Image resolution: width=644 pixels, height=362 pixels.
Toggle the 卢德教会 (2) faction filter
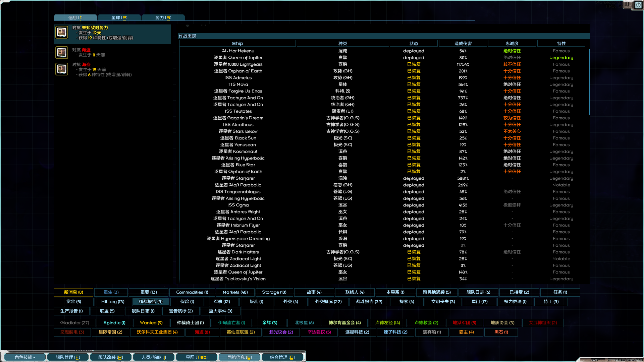pyautogui.click(x=427, y=323)
